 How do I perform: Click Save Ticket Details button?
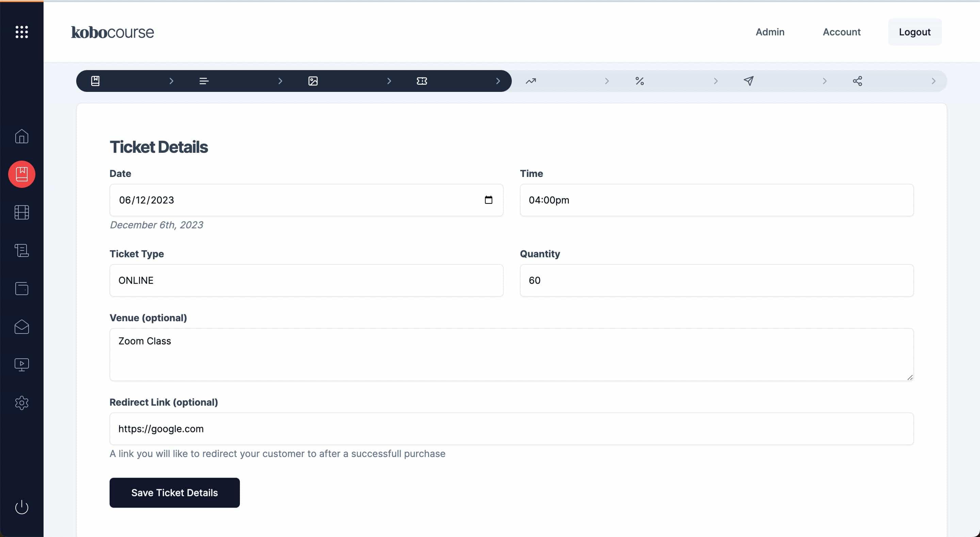click(174, 493)
